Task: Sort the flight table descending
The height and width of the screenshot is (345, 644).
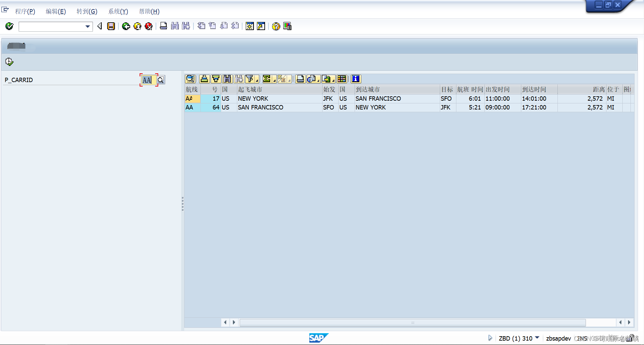Action: coord(216,79)
